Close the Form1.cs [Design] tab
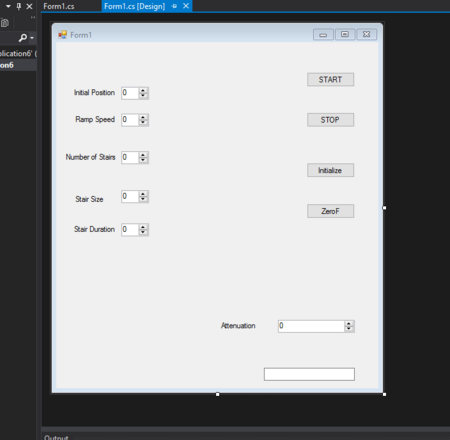Image resolution: width=450 pixels, height=440 pixels. [186, 6]
